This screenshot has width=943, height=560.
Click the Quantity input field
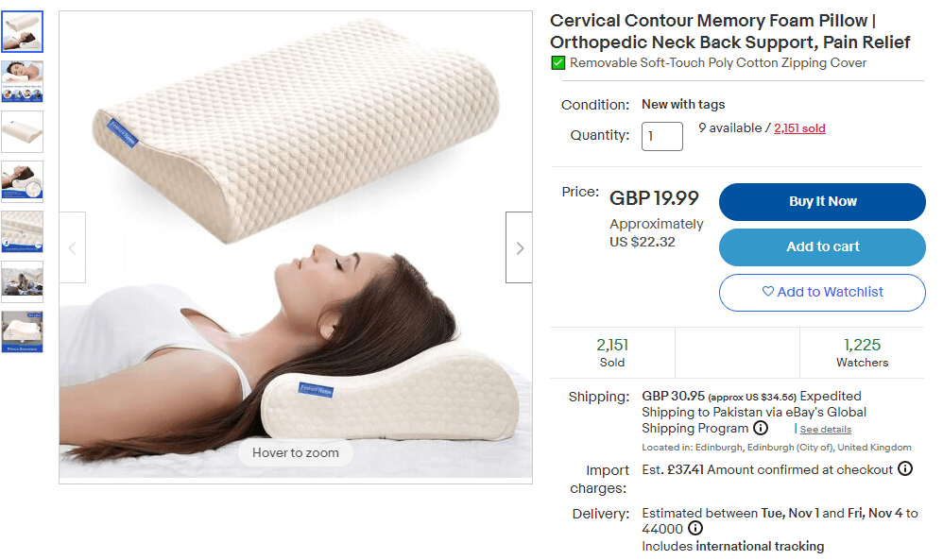pos(662,136)
